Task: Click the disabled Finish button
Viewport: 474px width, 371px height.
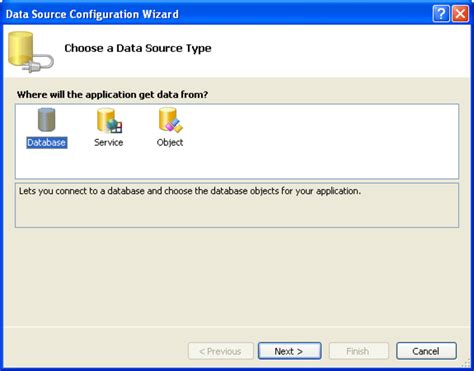Action: pos(358,351)
